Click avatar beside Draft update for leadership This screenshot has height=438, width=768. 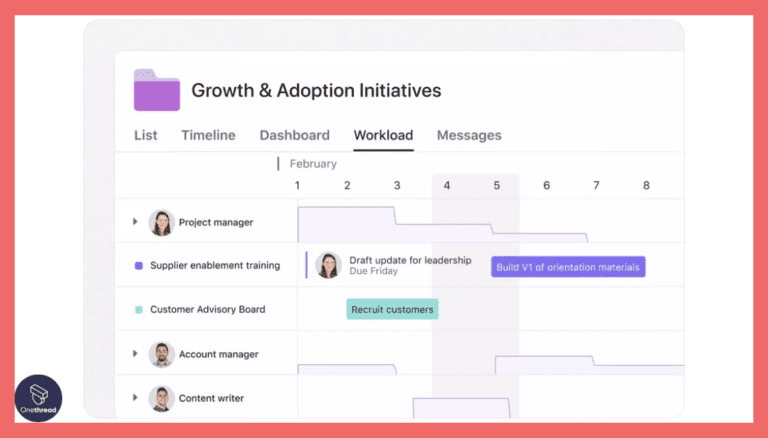[328, 265]
